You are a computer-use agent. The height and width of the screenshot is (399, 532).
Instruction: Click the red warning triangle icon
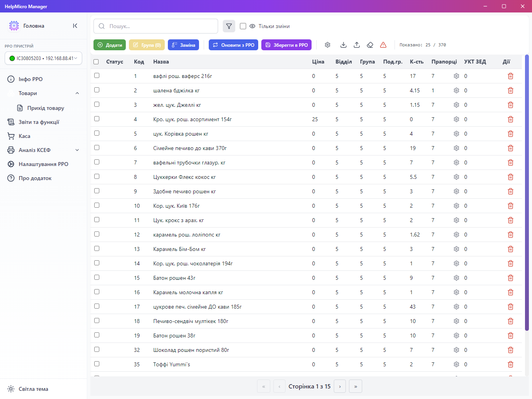coord(383,45)
